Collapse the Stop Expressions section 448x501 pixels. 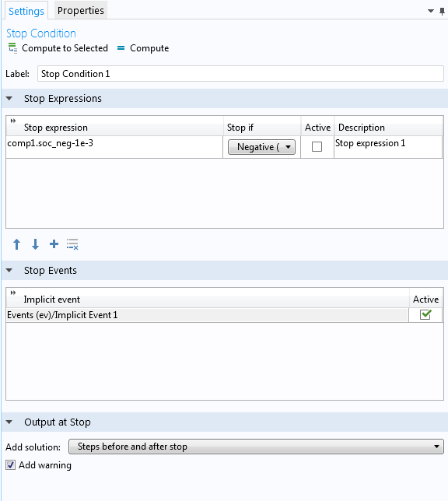coord(9,98)
